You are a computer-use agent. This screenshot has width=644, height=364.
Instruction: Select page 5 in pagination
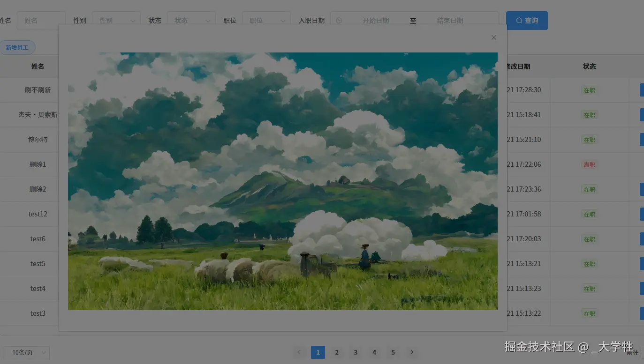pos(393,352)
